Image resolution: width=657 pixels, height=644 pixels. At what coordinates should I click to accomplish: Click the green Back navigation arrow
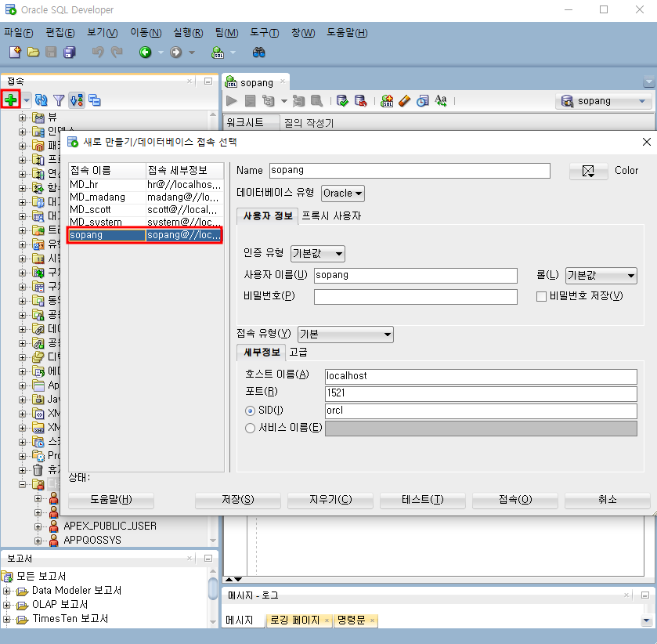pyautogui.click(x=146, y=52)
